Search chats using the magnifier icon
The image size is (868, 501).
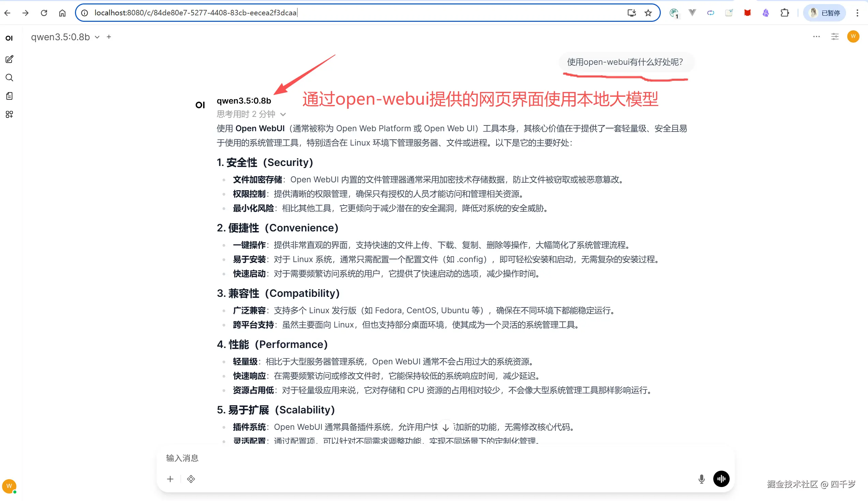(x=9, y=78)
